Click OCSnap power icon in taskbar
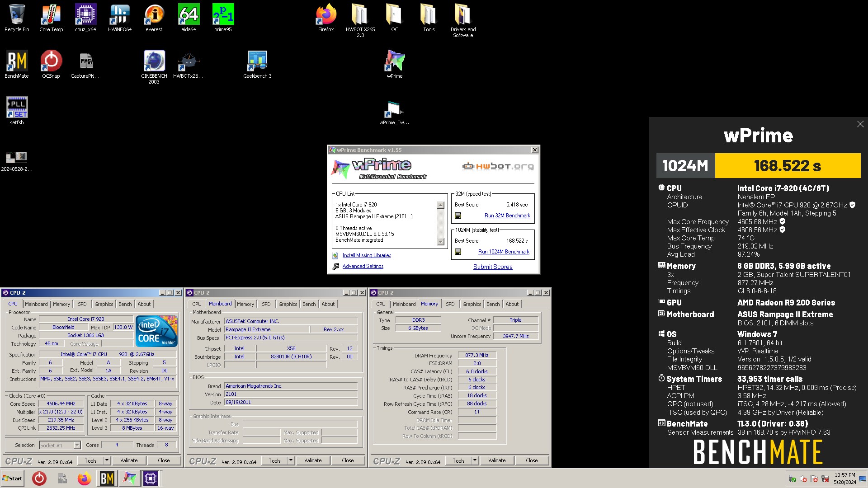The image size is (868, 488). pos(39,478)
